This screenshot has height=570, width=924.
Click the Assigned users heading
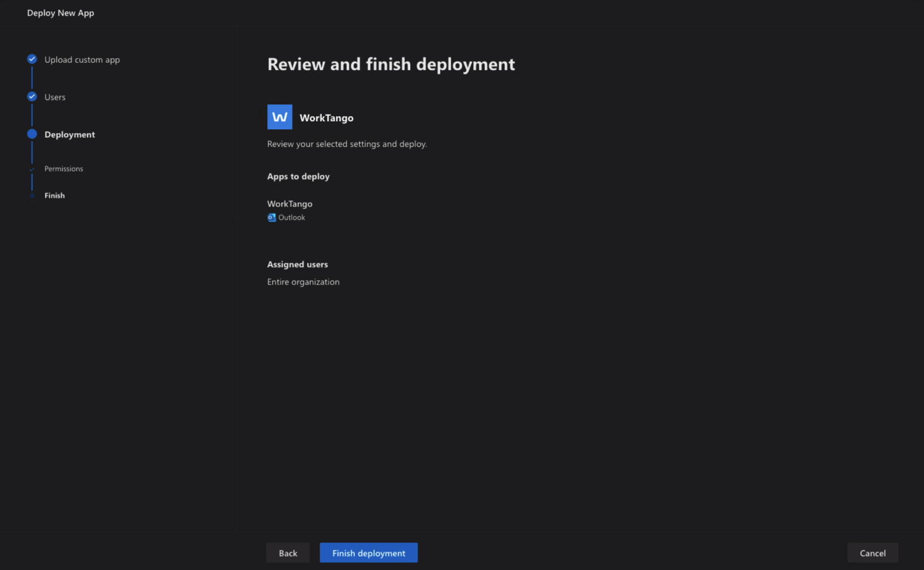click(x=298, y=264)
